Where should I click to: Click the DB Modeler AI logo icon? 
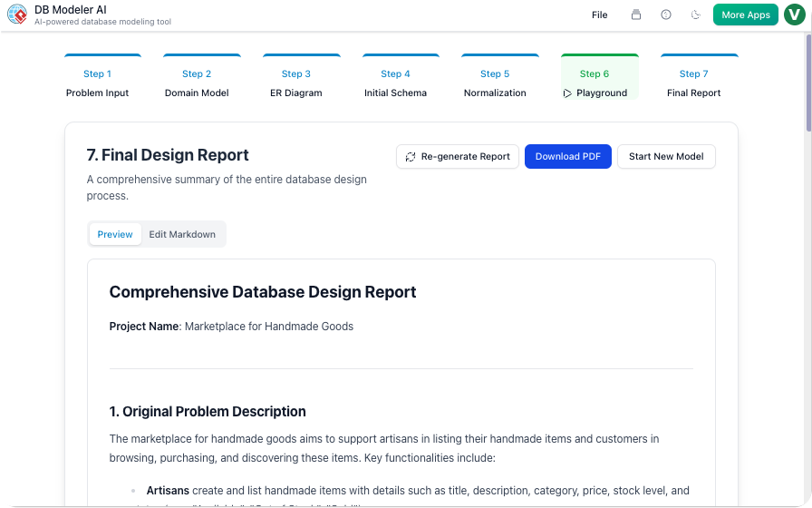click(x=17, y=15)
